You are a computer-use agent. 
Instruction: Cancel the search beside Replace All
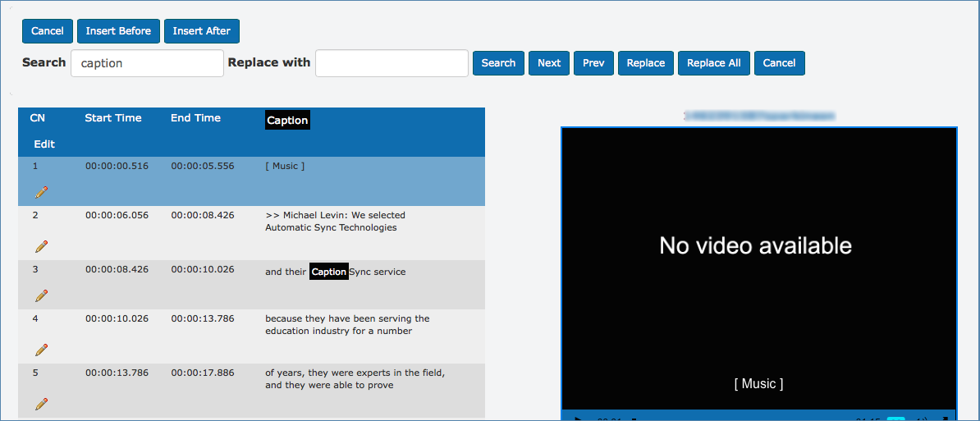pyautogui.click(x=779, y=63)
